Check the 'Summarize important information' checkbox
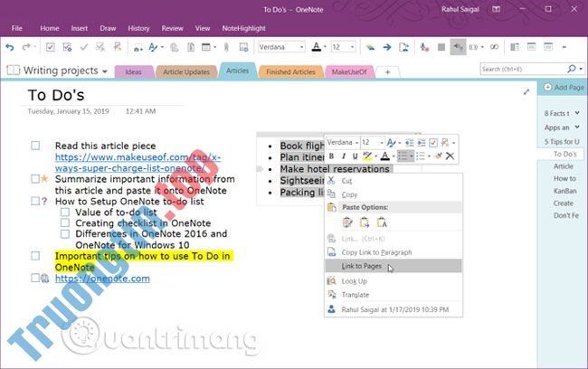Screen dimensions: 588x369 coord(35,179)
